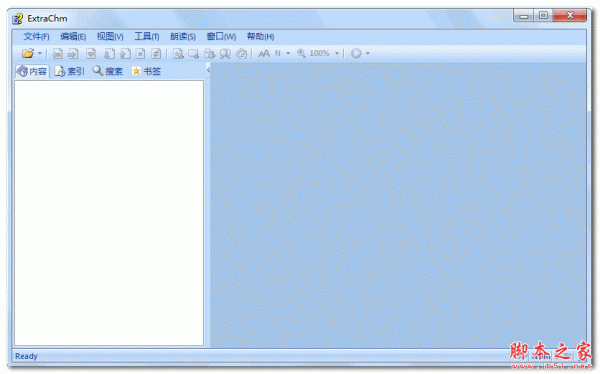
Task: Click the page with down arrow icon
Action: pyautogui.click(x=109, y=54)
